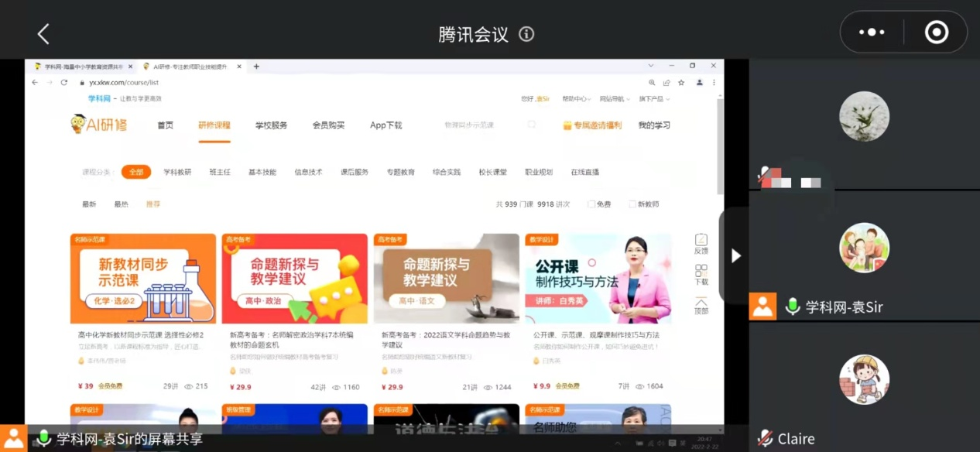Filter by 班主任 category

[220, 172]
